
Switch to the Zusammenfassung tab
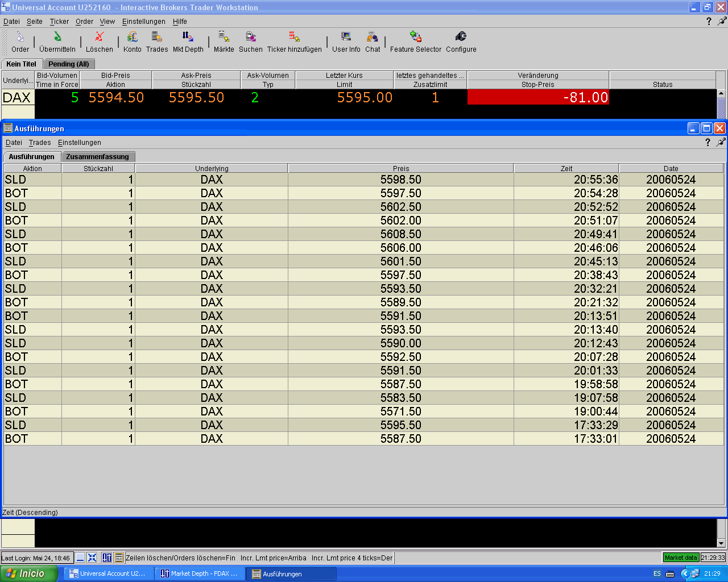[98, 157]
